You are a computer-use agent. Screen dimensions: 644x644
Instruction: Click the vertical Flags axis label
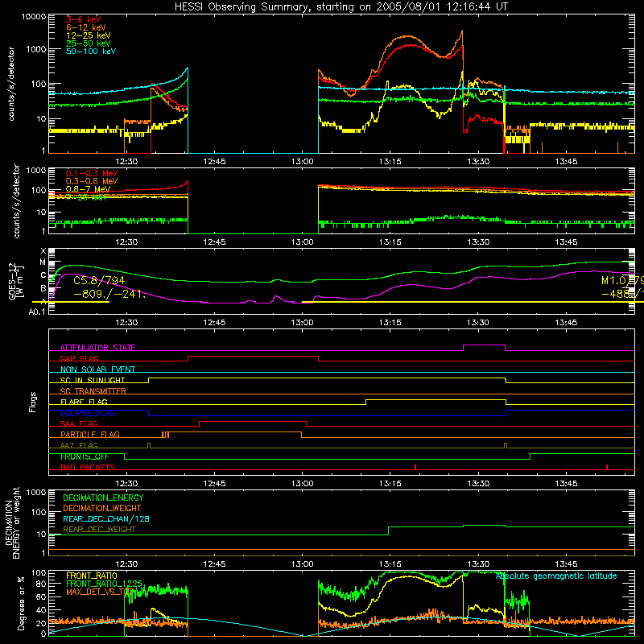tap(32, 402)
